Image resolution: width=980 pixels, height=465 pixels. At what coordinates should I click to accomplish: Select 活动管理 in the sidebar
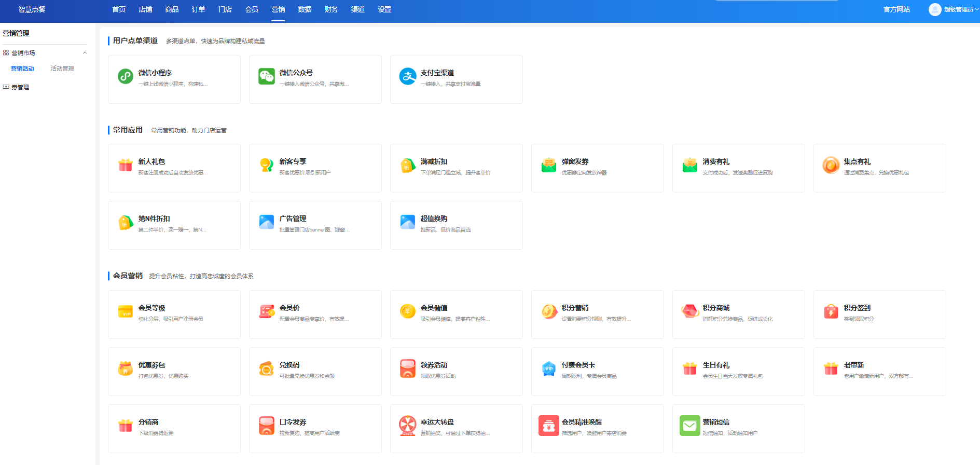click(x=62, y=69)
